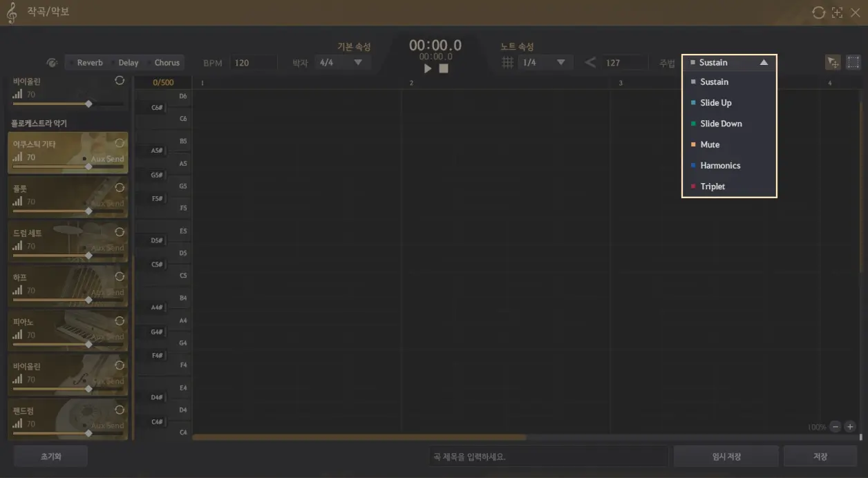The height and width of the screenshot is (478, 868).
Task: Reset the 어쿠스틱 기타 track with its refresh icon
Action: pos(120,143)
